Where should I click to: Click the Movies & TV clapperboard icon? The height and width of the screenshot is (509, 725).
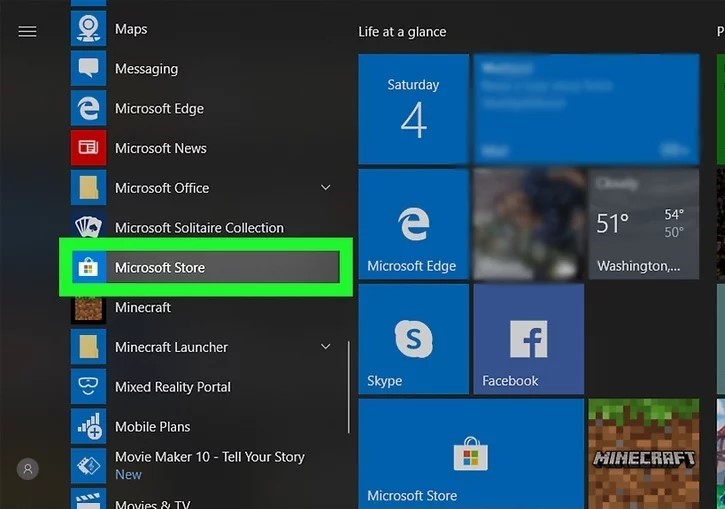point(88,499)
